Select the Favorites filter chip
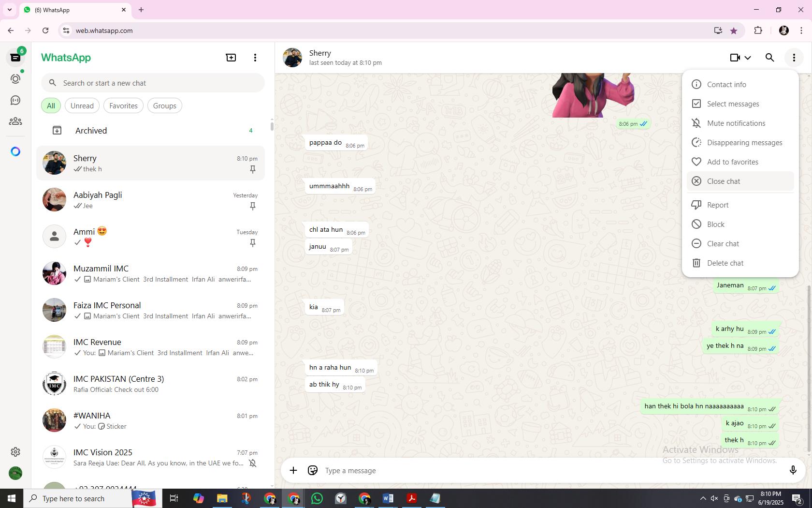 [123, 105]
